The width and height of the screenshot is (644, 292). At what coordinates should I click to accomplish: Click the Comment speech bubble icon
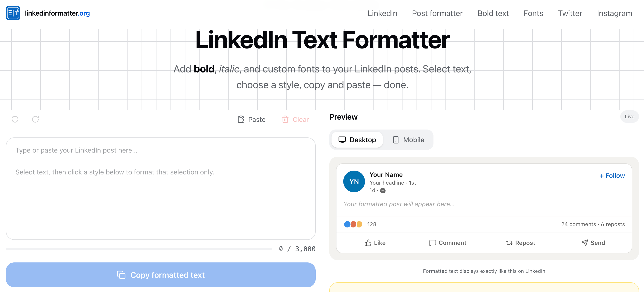pyautogui.click(x=433, y=243)
